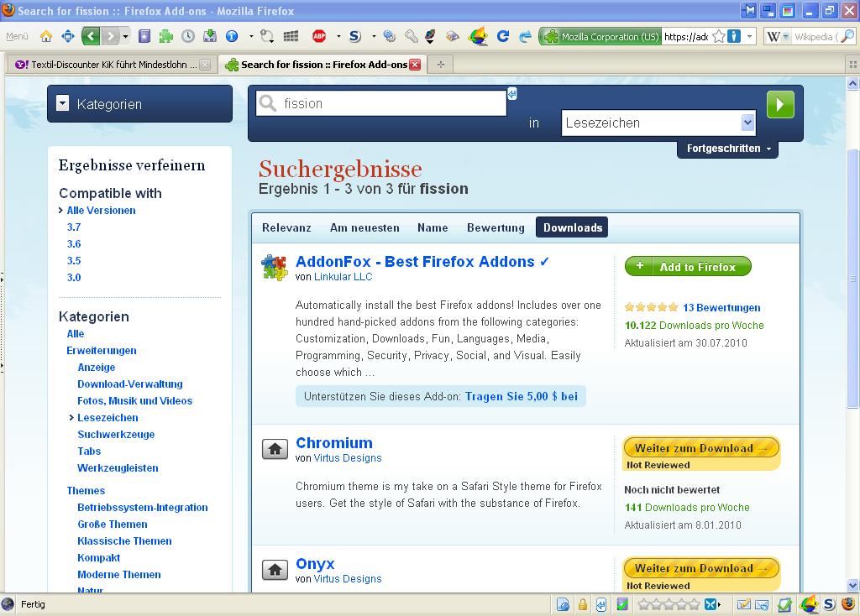Click the gears toolbar icon
This screenshot has height=616, width=860.
coord(390,37)
